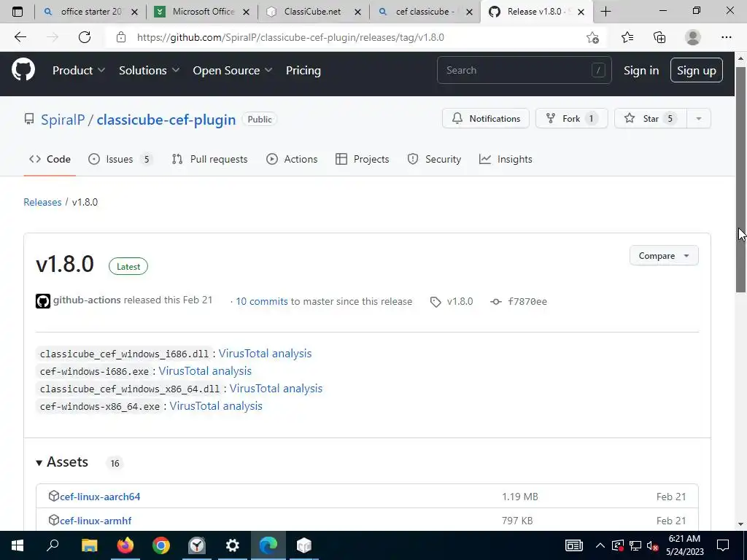Expand the Solutions menu

(x=149, y=71)
